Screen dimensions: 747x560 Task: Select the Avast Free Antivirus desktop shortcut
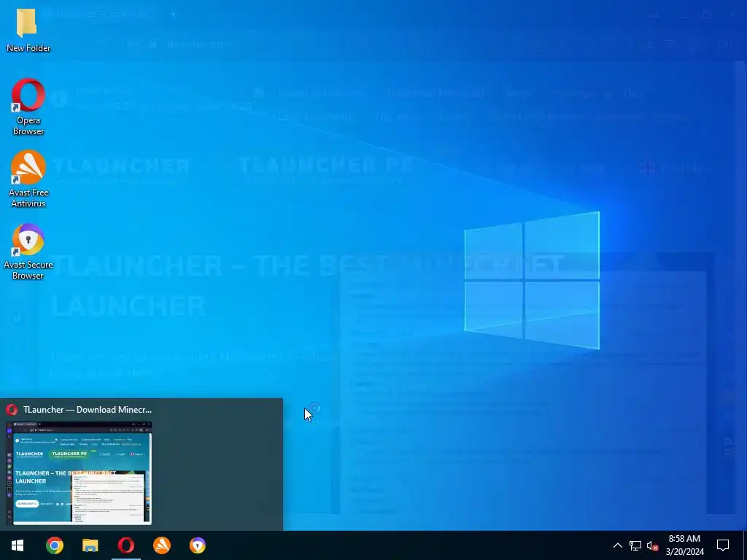(x=28, y=179)
